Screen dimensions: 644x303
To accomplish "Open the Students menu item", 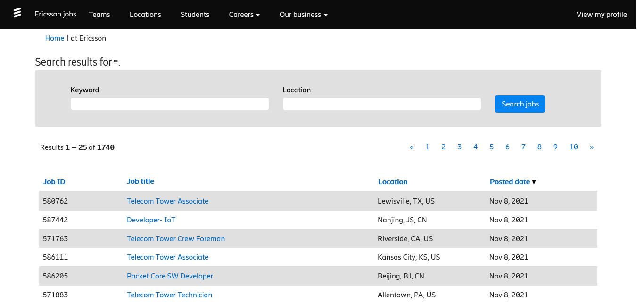I will 195,15.
